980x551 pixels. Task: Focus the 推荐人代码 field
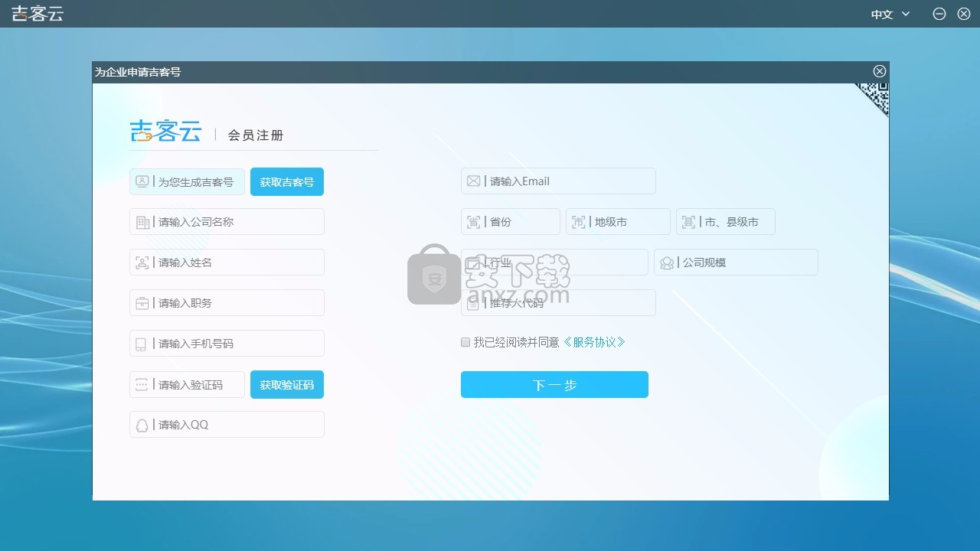coord(558,303)
